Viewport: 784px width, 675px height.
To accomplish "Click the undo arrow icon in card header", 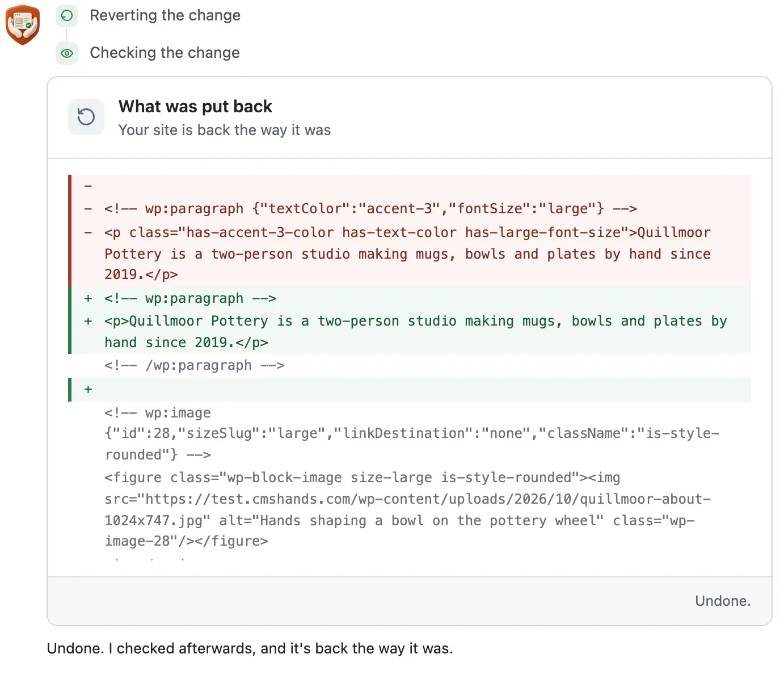I will pyautogui.click(x=86, y=117).
